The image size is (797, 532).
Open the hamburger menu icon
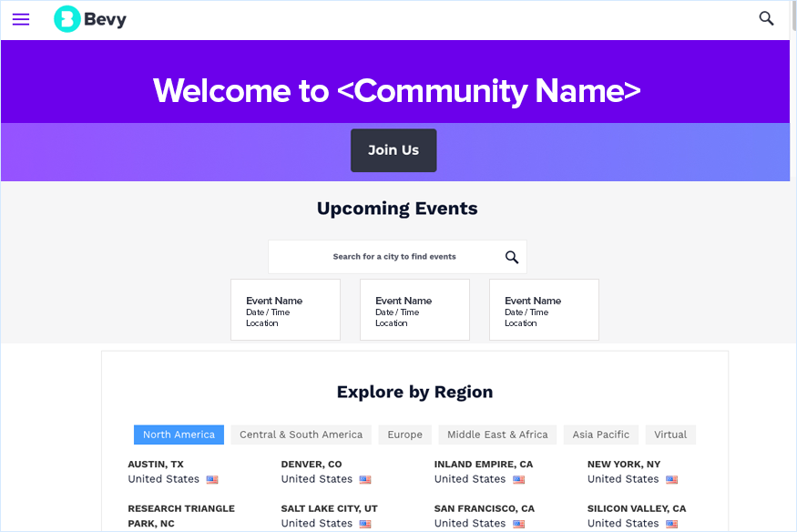(21, 19)
